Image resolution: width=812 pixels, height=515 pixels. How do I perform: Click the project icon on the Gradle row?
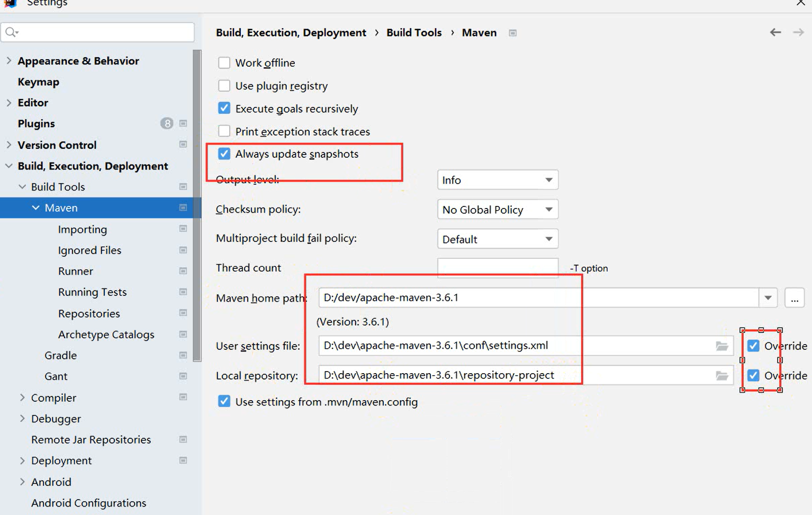point(183,355)
